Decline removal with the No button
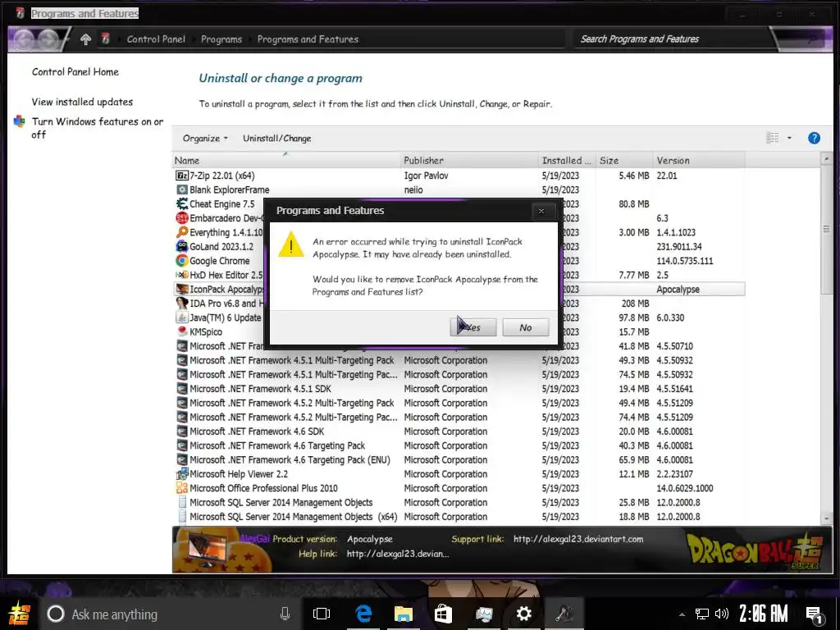 (x=526, y=327)
